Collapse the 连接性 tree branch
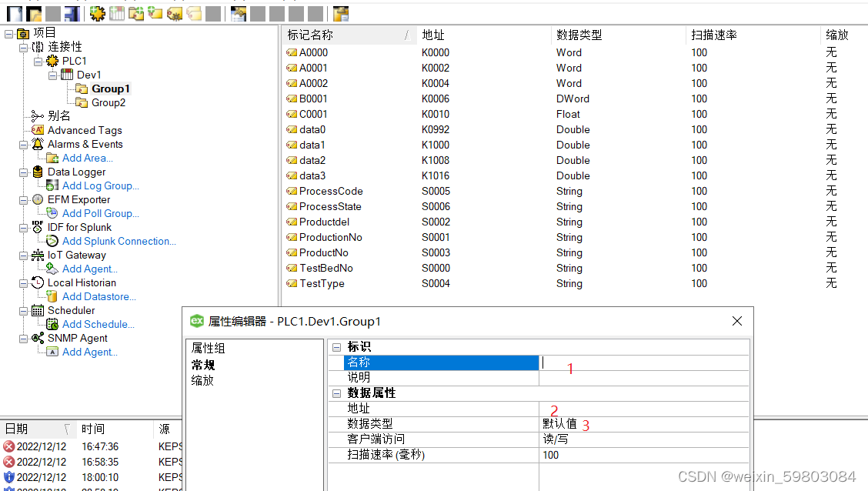This screenshot has height=491, width=868. point(23,46)
